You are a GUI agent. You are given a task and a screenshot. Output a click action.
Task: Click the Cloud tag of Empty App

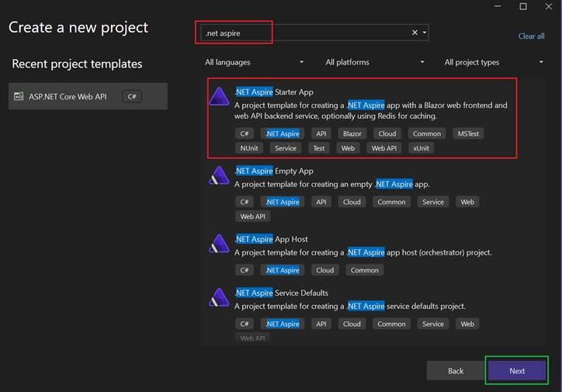(x=352, y=202)
